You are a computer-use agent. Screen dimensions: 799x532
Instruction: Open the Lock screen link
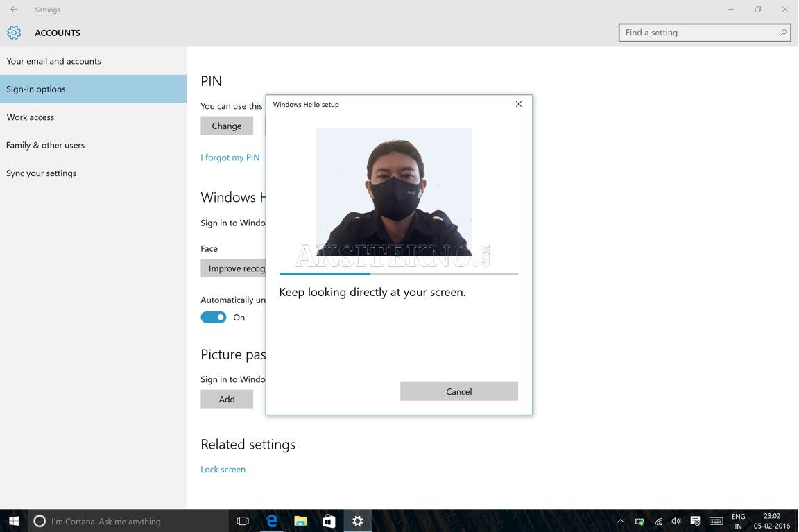[x=223, y=470]
